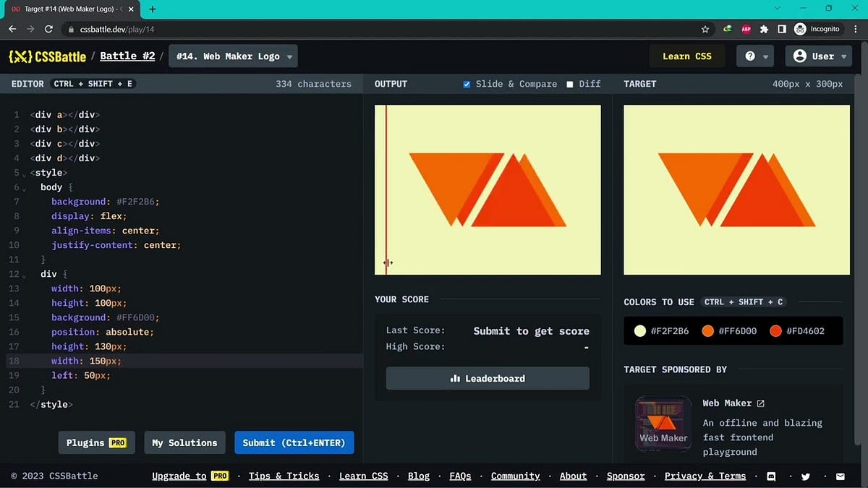868x488 pixels.
Task: Click the email envelope icon in the footer
Action: coord(841,476)
